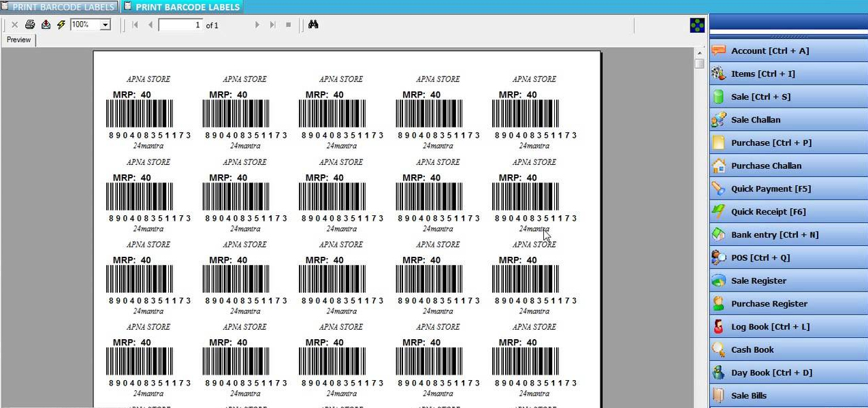The height and width of the screenshot is (408, 868).
Task: Click the 'of 1' page count text
Action: coord(212,25)
